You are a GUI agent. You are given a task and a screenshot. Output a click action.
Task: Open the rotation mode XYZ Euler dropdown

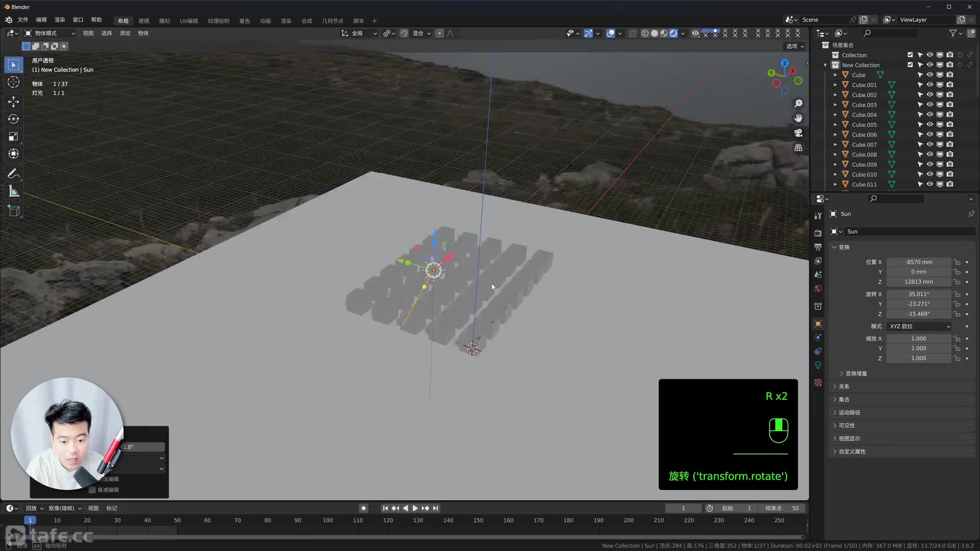(x=919, y=326)
